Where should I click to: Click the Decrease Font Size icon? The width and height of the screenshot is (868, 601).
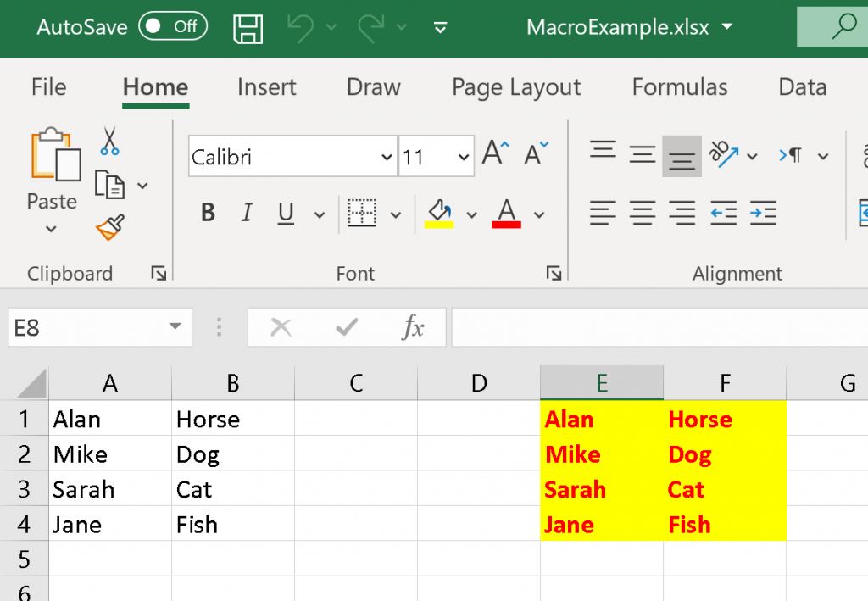pos(537,154)
